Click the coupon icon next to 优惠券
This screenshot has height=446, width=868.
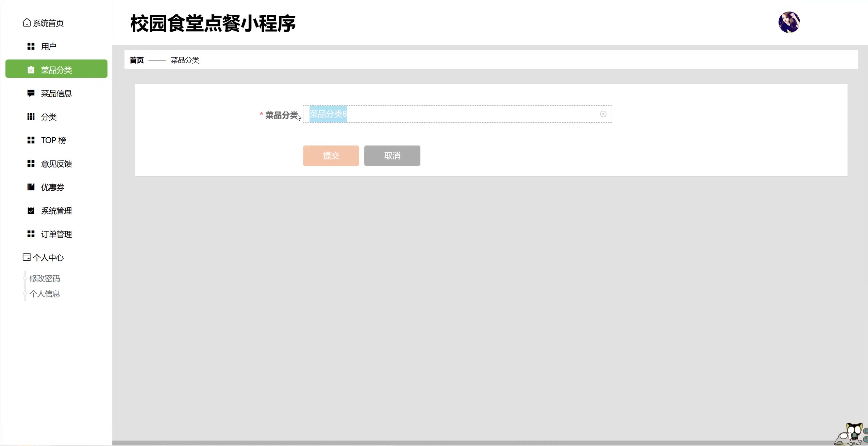31,187
